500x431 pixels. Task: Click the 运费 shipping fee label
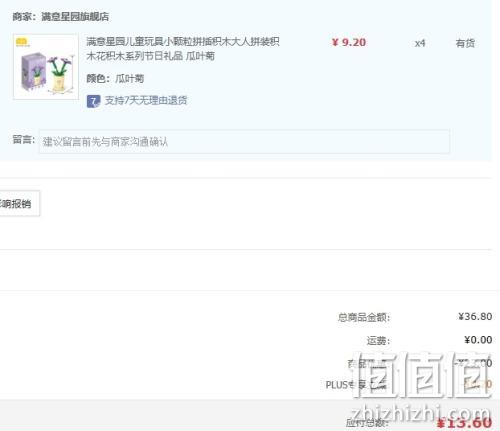(378, 341)
